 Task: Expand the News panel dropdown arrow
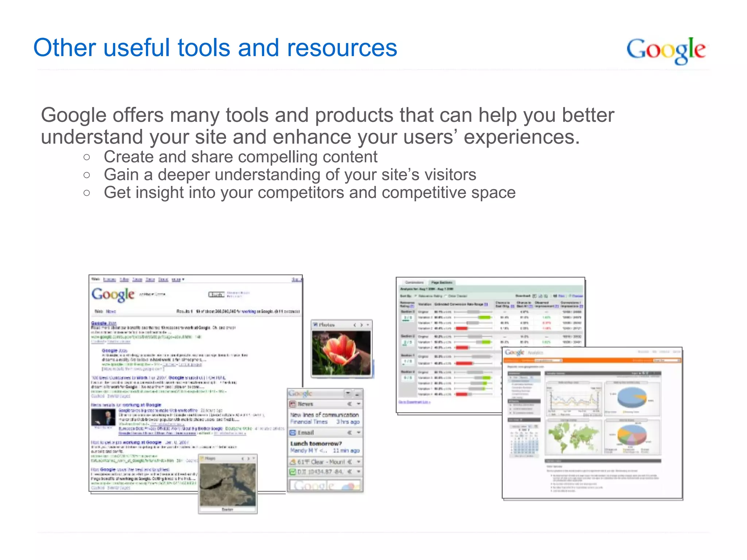point(359,404)
